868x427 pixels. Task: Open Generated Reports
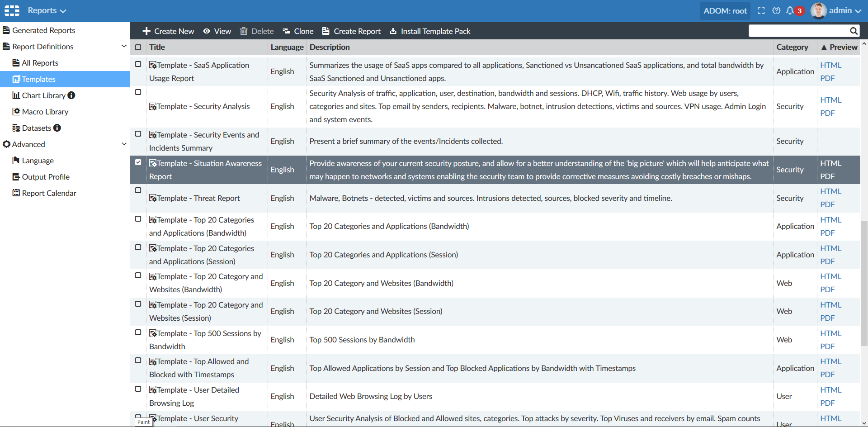[x=43, y=30]
